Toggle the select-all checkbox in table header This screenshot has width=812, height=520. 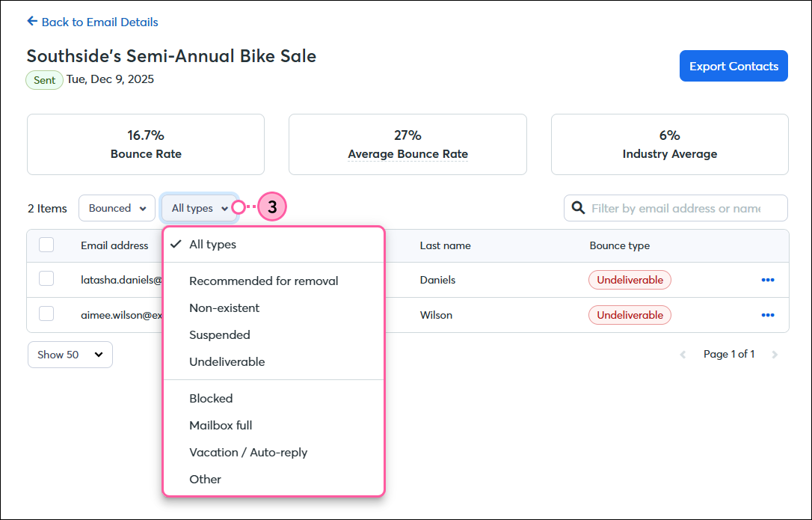[46, 245]
